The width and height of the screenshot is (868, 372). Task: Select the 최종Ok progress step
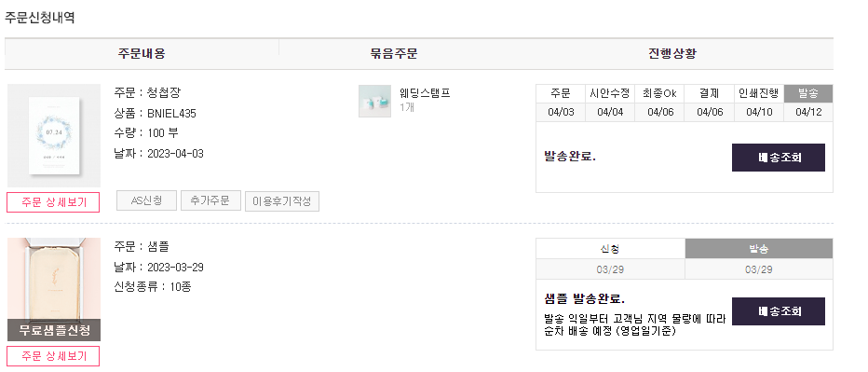pyautogui.click(x=659, y=93)
